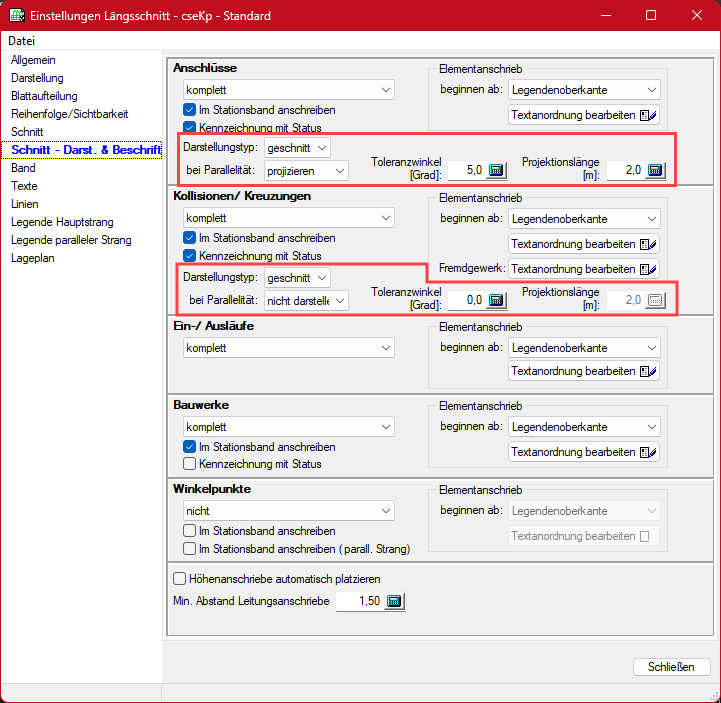This screenshot has width=721, height=703.
Task: Open calculator for Anschlüsse Projektionslänge
Action: [x=655, y=170]
